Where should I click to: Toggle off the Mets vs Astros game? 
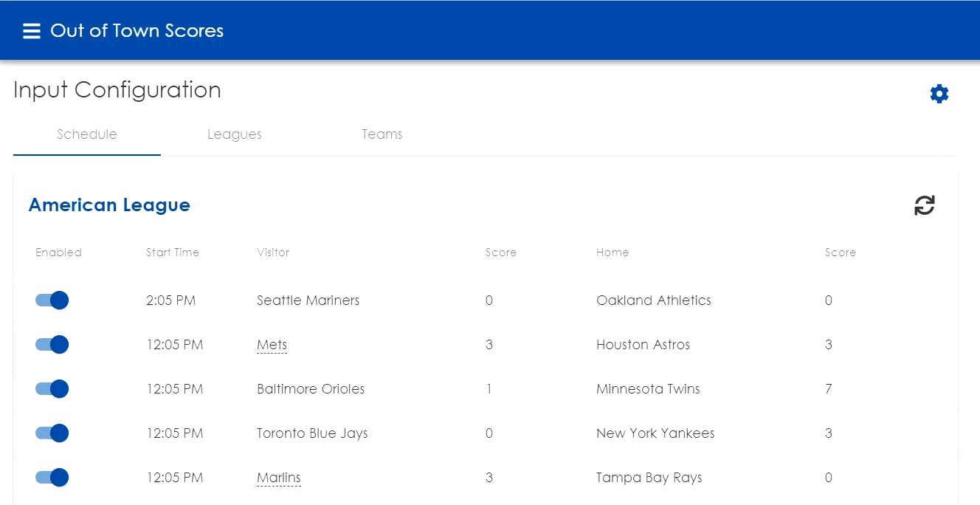point(52,345)
